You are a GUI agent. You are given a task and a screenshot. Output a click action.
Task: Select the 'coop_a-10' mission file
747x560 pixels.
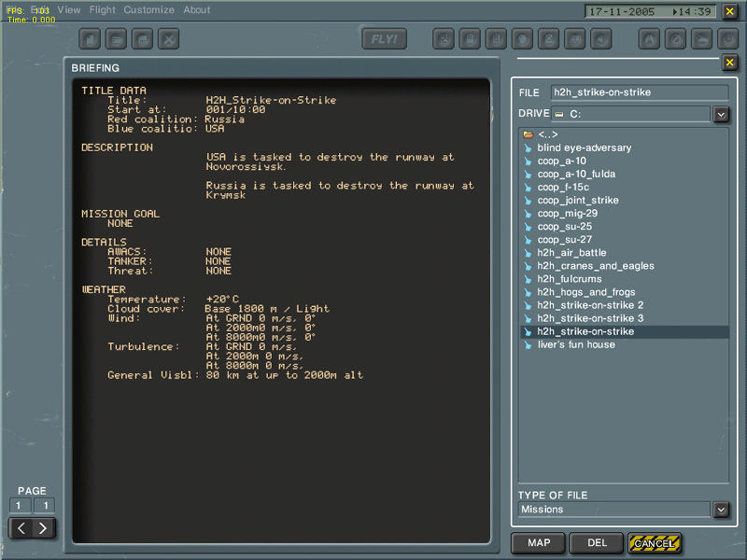pos(626,161)
